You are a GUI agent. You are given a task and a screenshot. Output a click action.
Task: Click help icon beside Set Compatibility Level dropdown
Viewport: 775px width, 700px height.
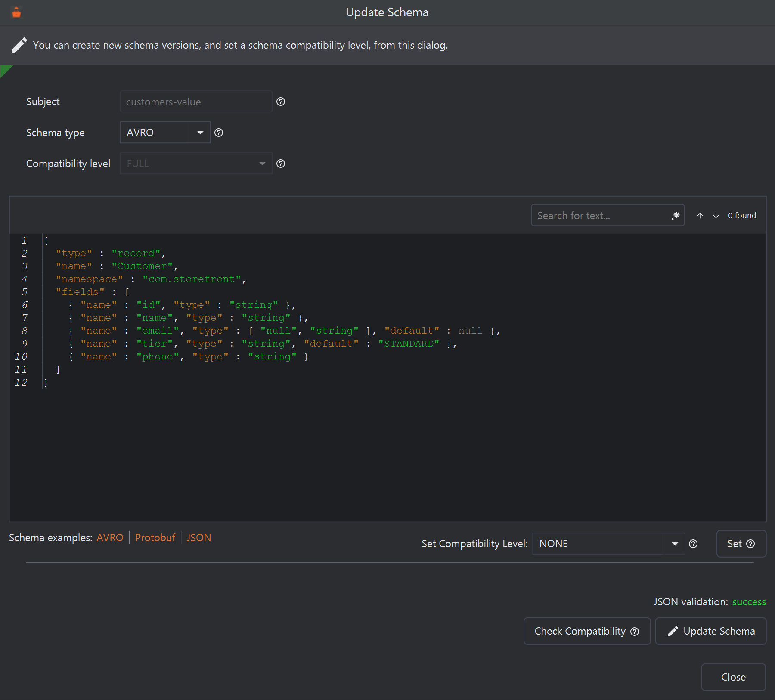pyautogui.click(x=693, y=544)
